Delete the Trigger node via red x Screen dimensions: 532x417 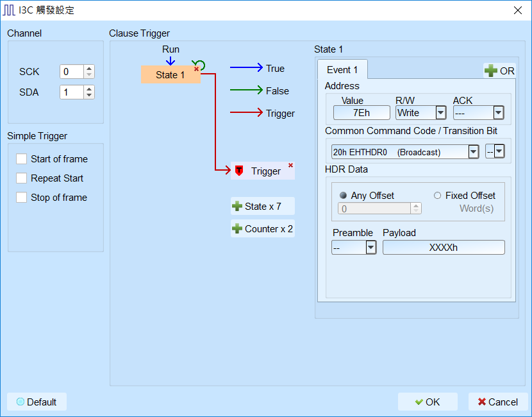(x=290, y=166)
